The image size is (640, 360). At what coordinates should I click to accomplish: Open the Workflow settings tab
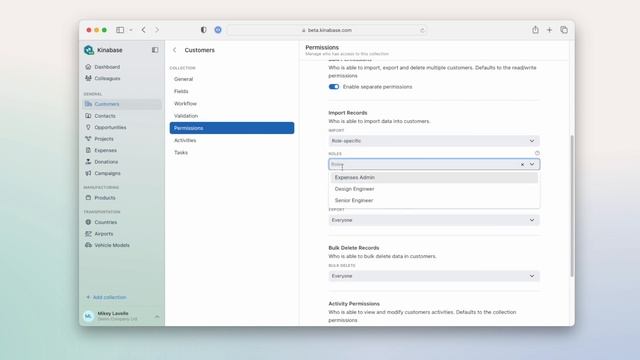click(x=232, y=103)
